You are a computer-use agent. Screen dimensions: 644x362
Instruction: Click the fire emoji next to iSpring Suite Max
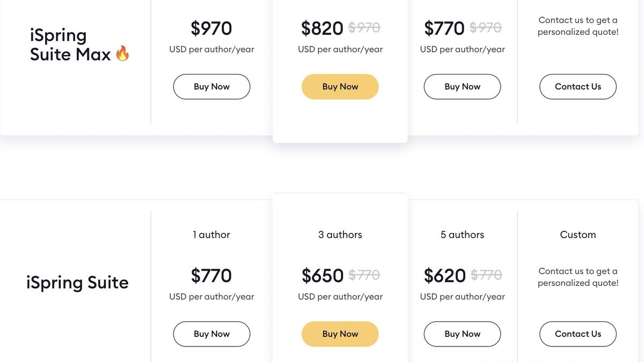click(x=122, y=53)
